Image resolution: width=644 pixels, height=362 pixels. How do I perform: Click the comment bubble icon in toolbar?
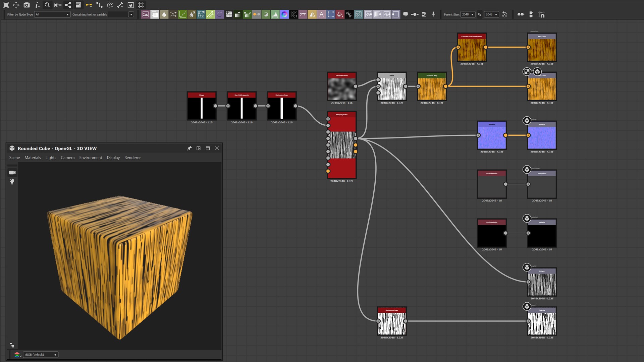pyautogui.click(x=405, y=14)
